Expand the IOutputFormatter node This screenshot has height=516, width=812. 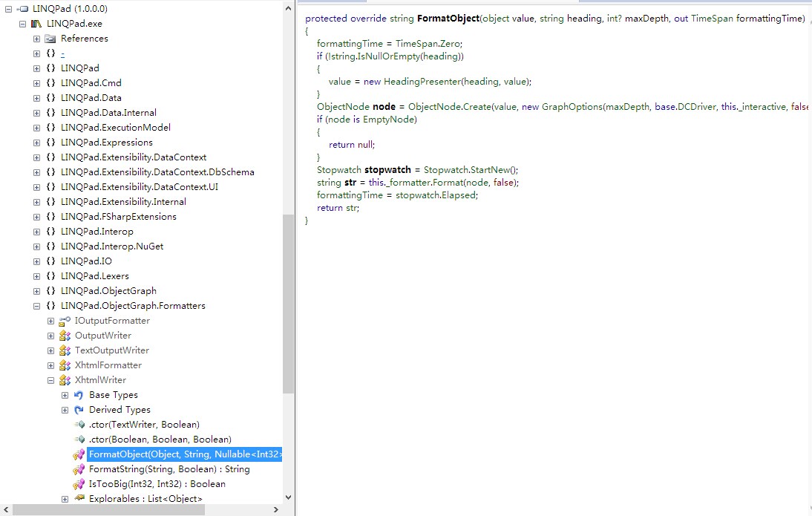50,321
